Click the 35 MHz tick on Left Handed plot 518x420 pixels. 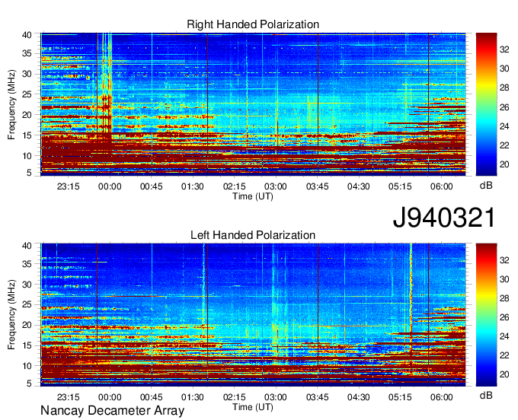(27, 263)
